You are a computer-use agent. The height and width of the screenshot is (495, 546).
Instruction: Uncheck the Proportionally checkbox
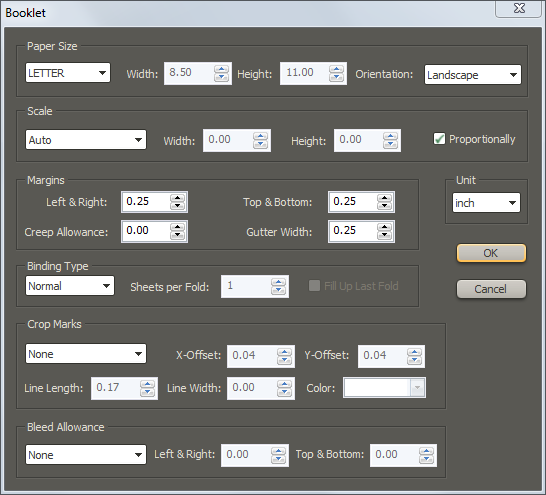pyautogui.click(x=439, y=139)
